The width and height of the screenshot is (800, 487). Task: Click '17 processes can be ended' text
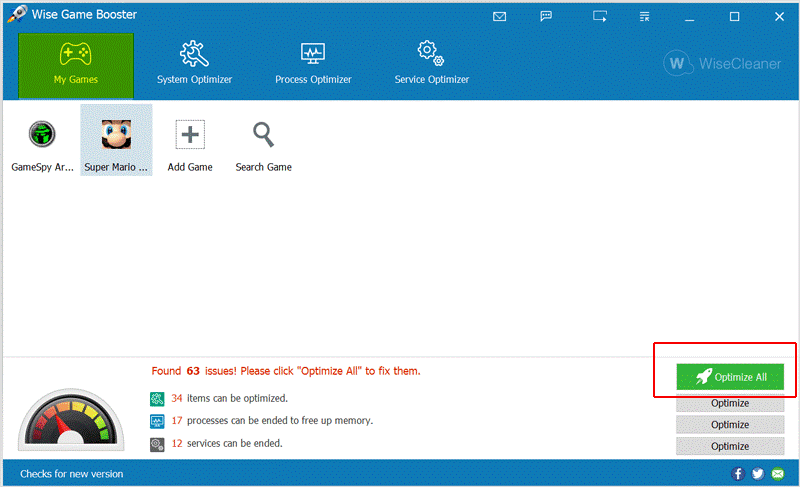tap(272, 421)
